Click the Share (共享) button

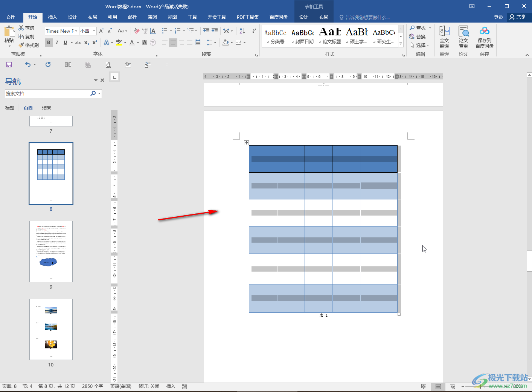[518, 17]
